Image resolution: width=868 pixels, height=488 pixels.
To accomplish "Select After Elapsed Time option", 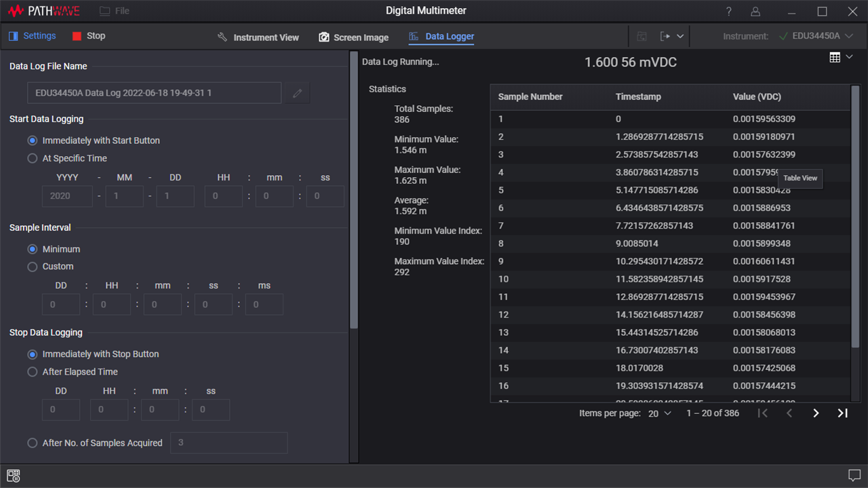I will pos(73,372).
